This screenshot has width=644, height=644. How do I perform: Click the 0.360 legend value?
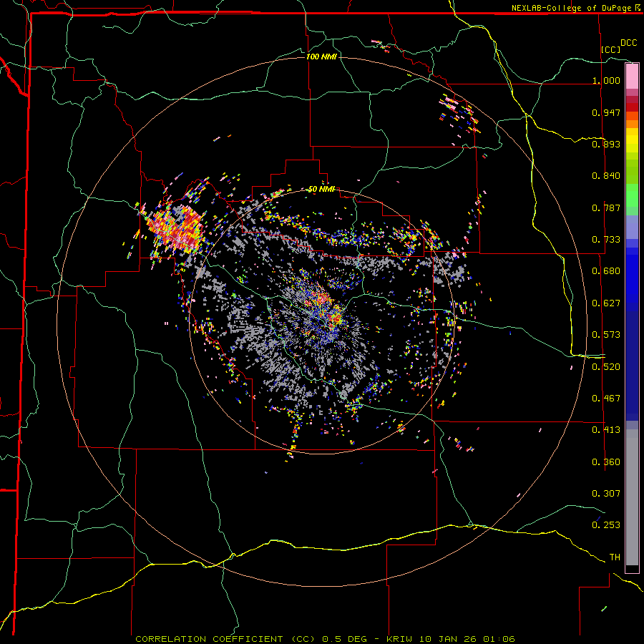tap(606, 462)
